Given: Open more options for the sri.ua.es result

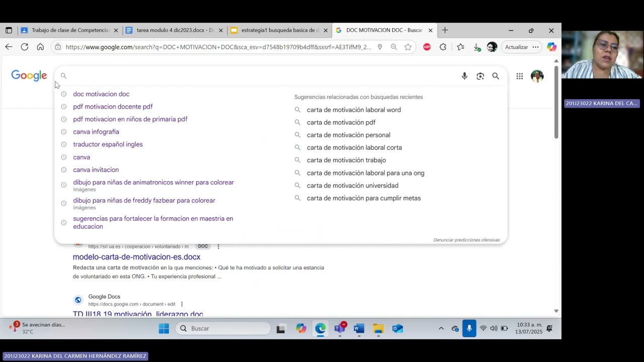Looking at the screenshot, I should tap(218, 246).
